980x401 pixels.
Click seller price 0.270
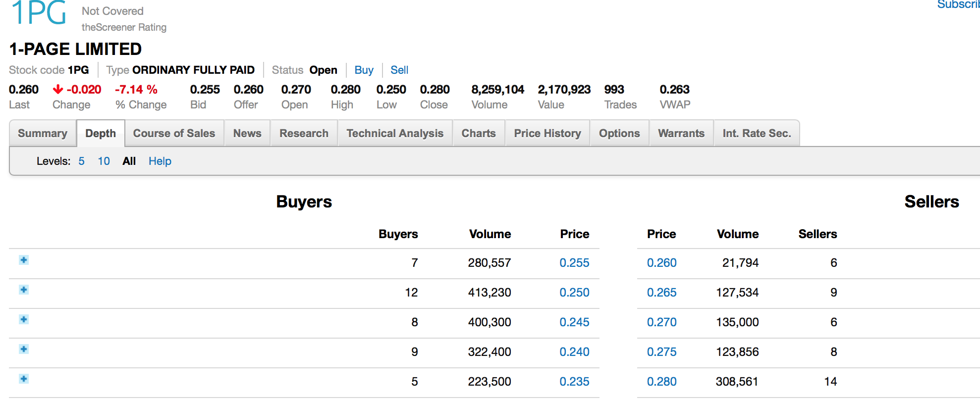pos(662,322)
